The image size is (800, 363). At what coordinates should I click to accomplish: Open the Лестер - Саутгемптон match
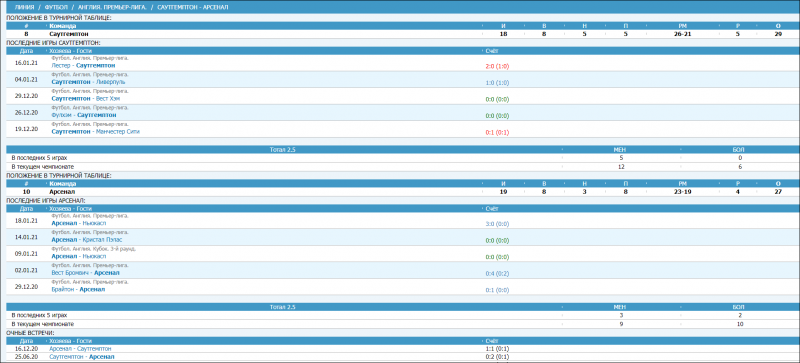(83, 66)
